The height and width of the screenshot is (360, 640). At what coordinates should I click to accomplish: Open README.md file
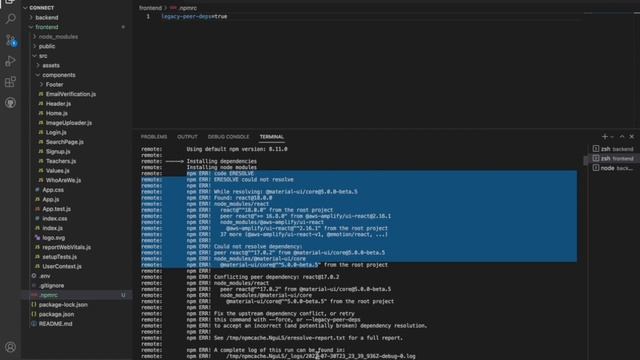[x=55, y=324]
